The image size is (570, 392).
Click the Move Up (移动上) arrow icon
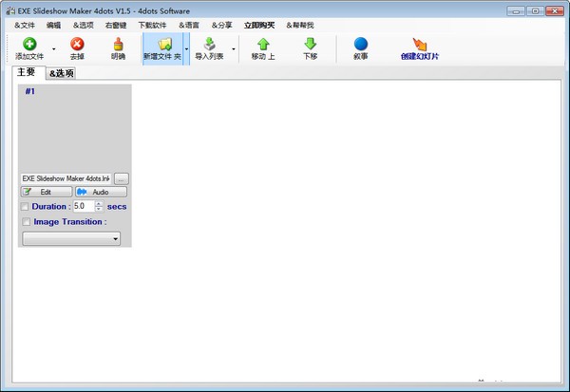[x=264, y=44]
